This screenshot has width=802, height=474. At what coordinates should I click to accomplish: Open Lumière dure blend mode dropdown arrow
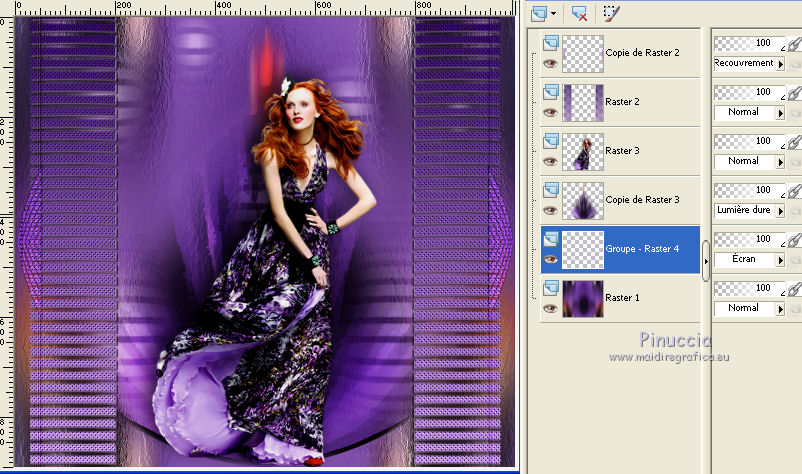780,211
